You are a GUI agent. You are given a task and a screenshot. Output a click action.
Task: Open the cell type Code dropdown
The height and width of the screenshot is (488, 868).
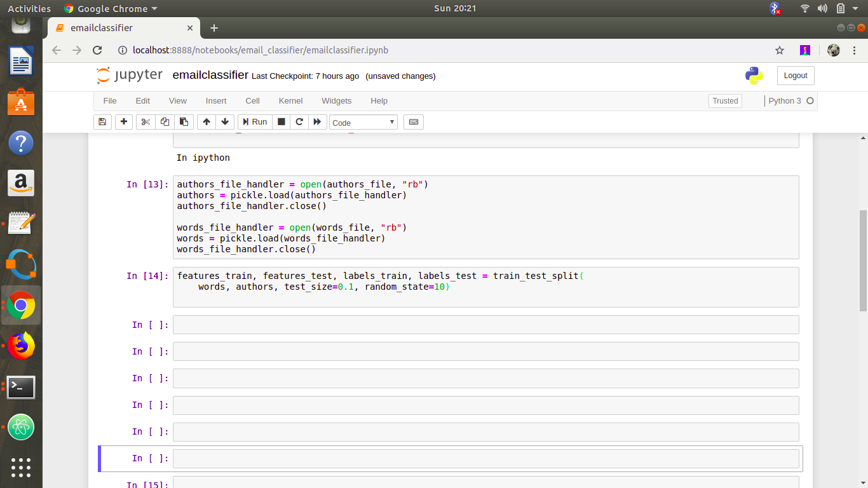363,123
